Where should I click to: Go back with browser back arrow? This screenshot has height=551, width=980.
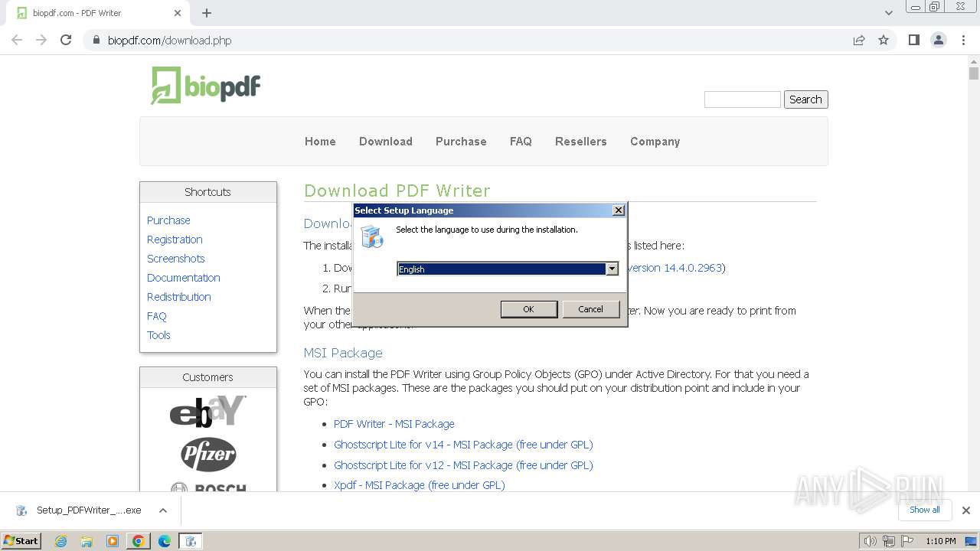coord(17,40)
